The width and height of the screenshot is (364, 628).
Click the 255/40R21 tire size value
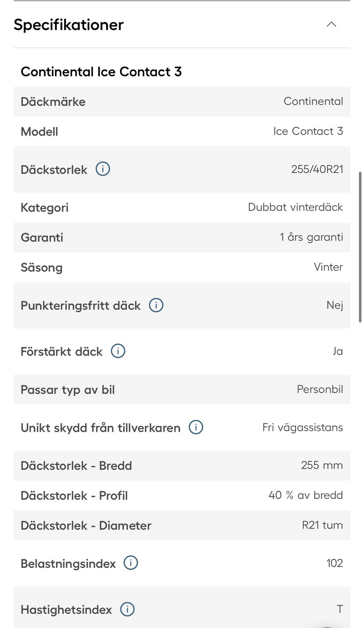point(317,169)
